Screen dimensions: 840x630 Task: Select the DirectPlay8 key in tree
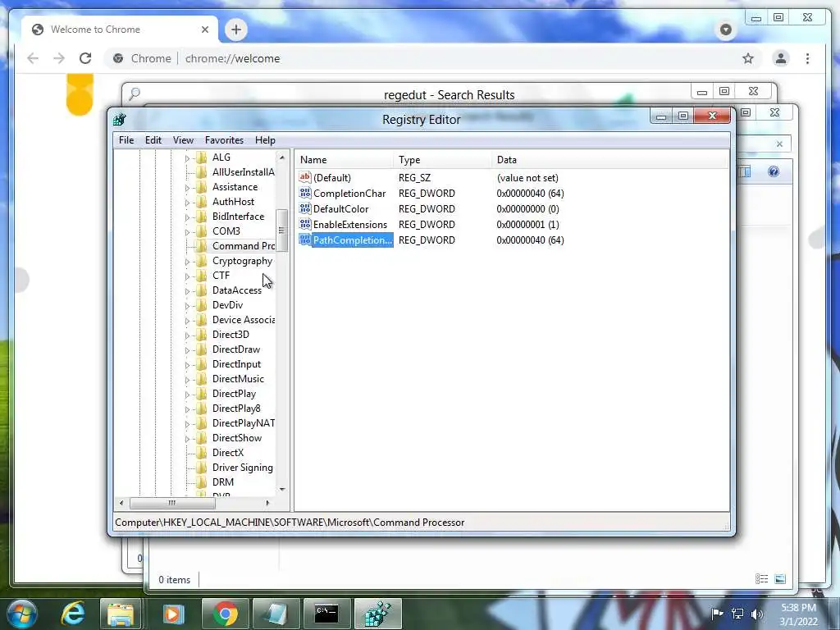tap(236, 409)
